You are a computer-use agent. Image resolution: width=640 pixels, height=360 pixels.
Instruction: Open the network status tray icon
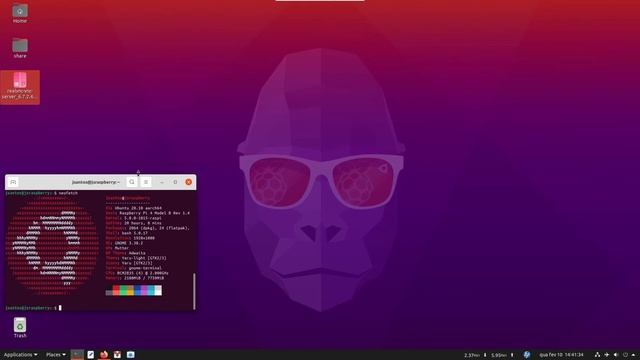597,355
